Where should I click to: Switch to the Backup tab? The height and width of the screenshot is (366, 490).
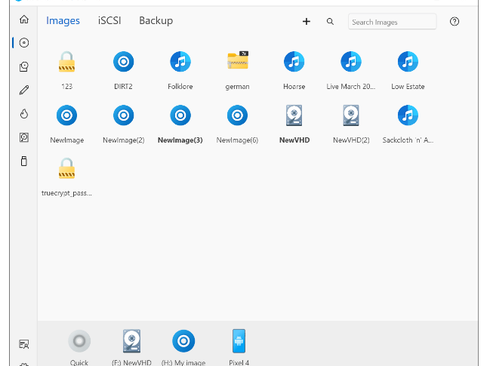pyautogui.click(x=156, y=21)
